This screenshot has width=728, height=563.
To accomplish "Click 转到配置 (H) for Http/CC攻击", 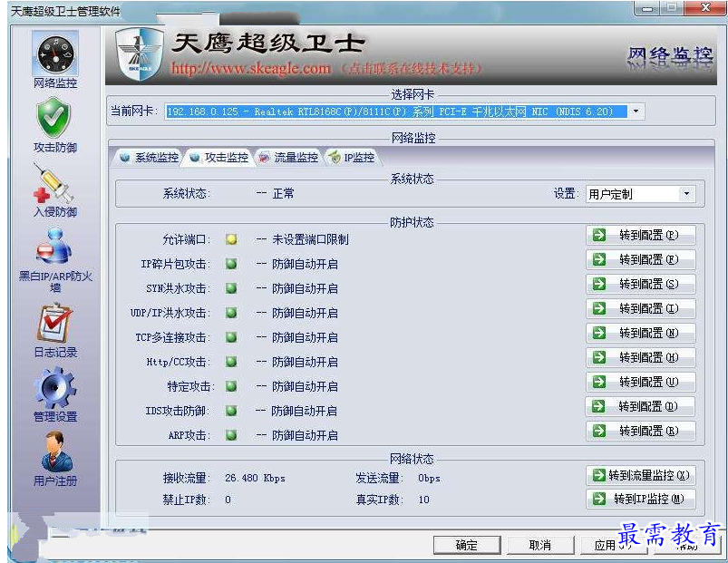I will pos(641,357).
